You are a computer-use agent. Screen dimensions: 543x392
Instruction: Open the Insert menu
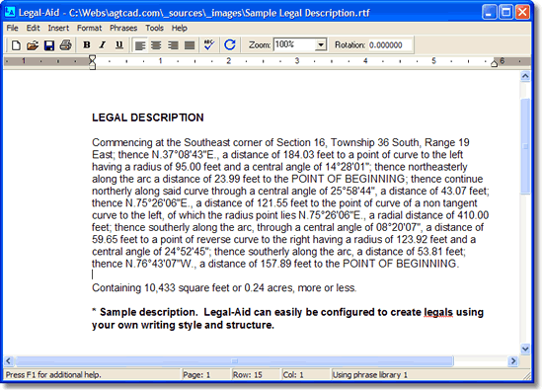(x=58, y=28)
